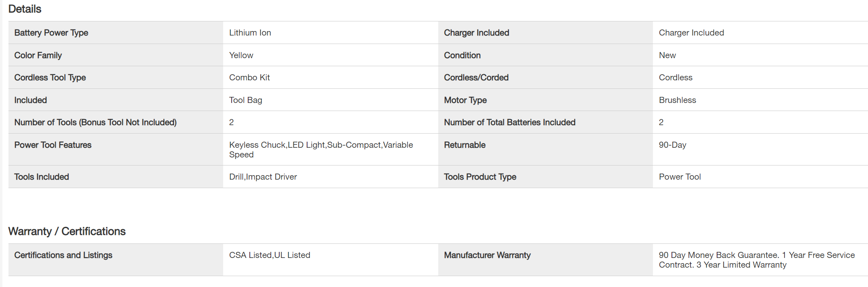Click the Manufacturer Warranty description text
Viewport: 868px width, 287px height.
pyautogui.click(x=756, y=260)
